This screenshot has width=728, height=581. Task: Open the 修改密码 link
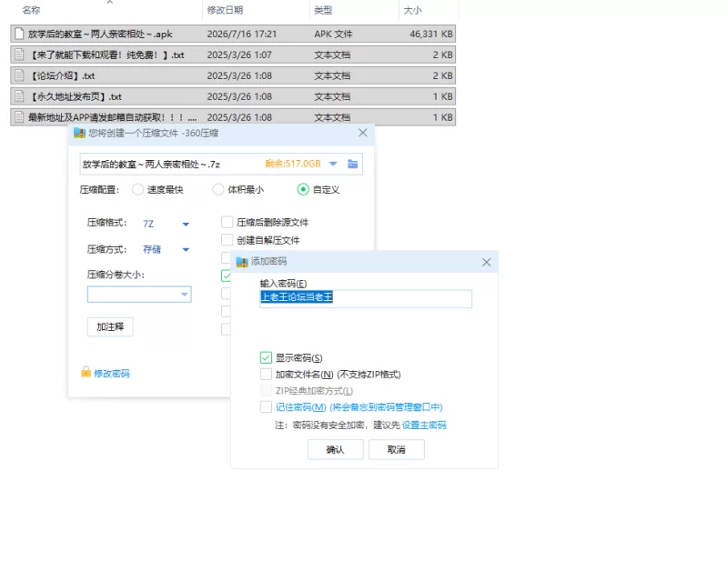(x=112, y=374)
